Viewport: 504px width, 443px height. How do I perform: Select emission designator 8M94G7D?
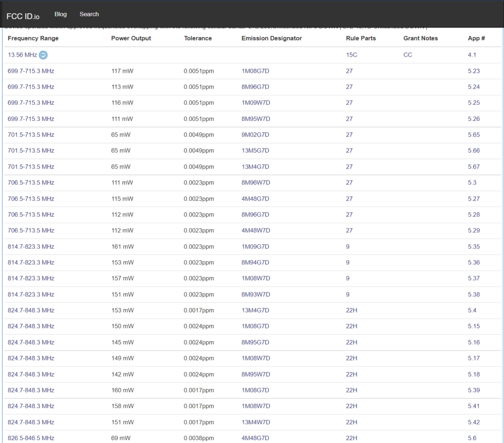pos(255,263)
